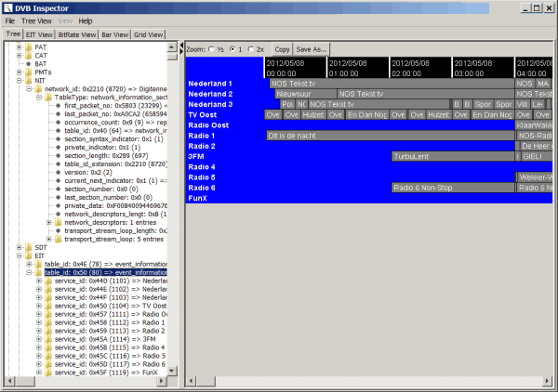Click the CAT folder icon
Screen dimensions: 558x392
click(29, 55)
